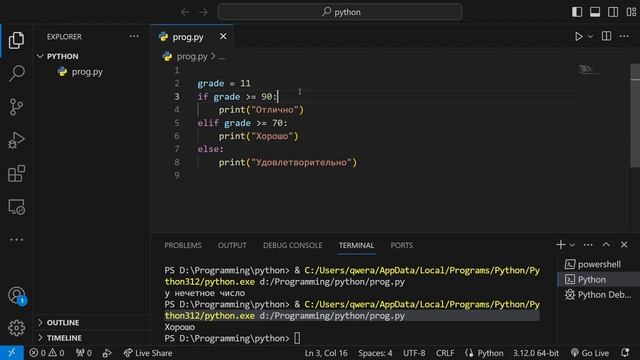640x360 pixels.
Task: Start Live Share session
Action: coord(148,353)
